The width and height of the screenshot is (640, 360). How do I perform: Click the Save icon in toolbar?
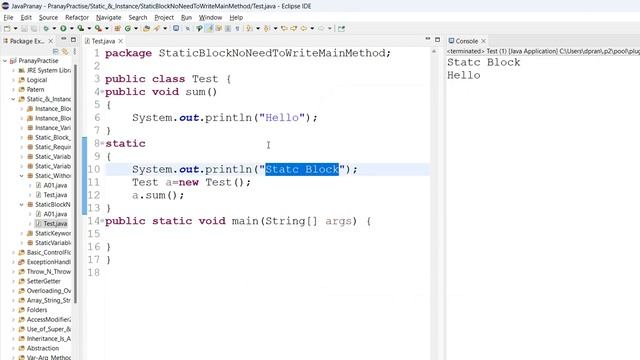click(x=24, y=29)
